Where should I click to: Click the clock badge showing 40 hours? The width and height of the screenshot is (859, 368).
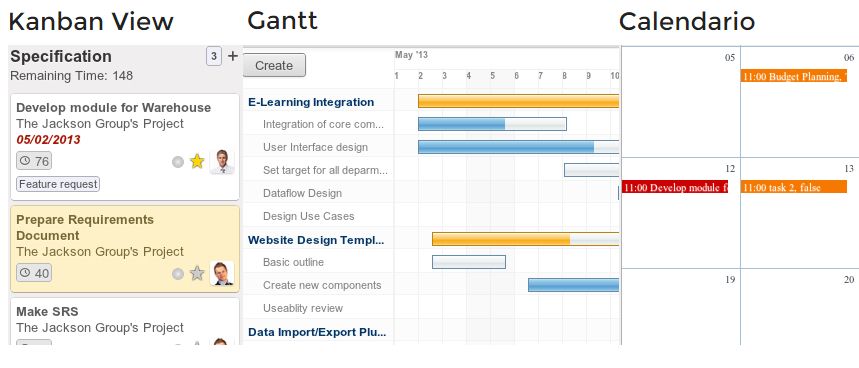point(34,273)
